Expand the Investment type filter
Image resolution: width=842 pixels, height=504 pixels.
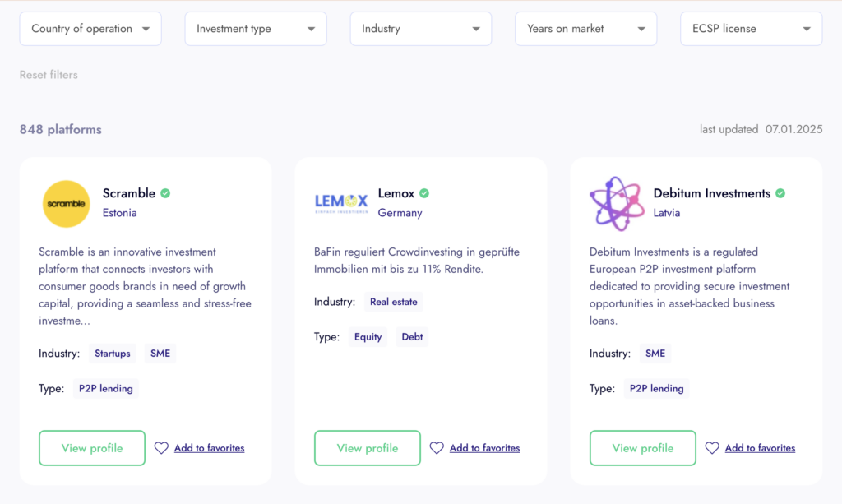(x=256, y=29)
